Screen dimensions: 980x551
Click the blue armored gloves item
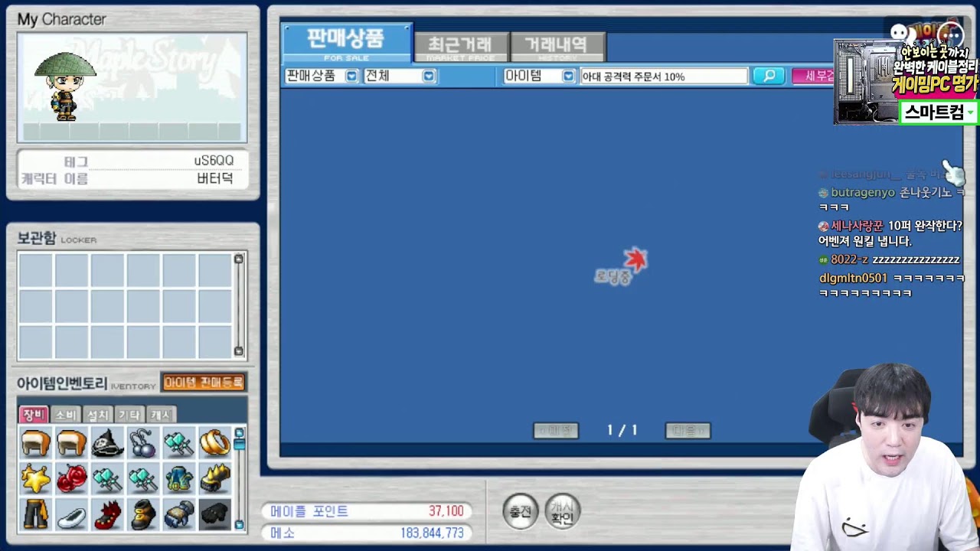179,514
